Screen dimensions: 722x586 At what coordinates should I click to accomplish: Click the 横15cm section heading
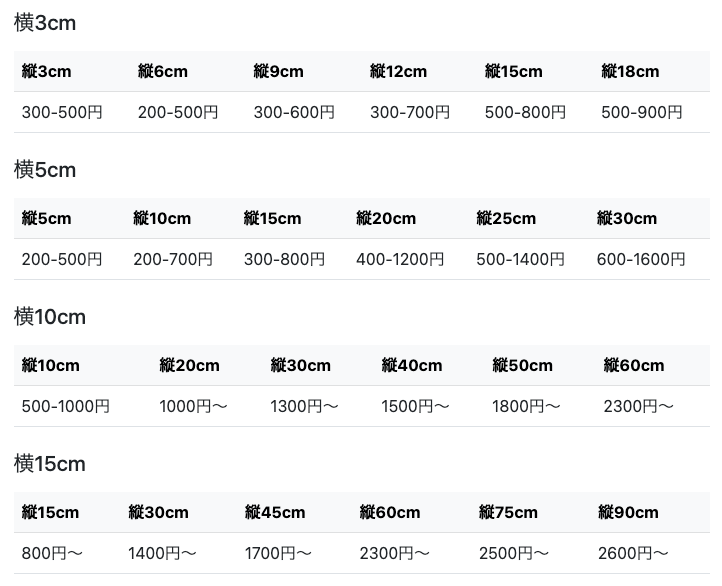point(50,464)
